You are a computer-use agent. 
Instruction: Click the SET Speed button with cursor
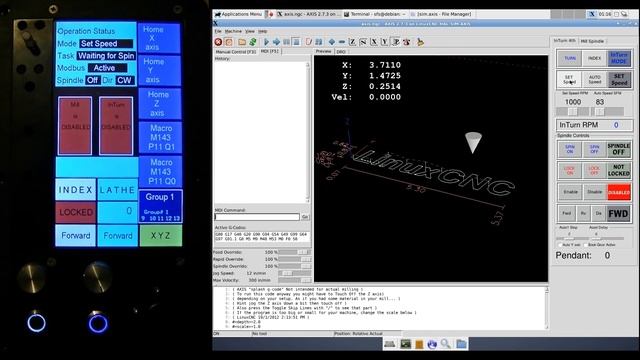point(569,79)
